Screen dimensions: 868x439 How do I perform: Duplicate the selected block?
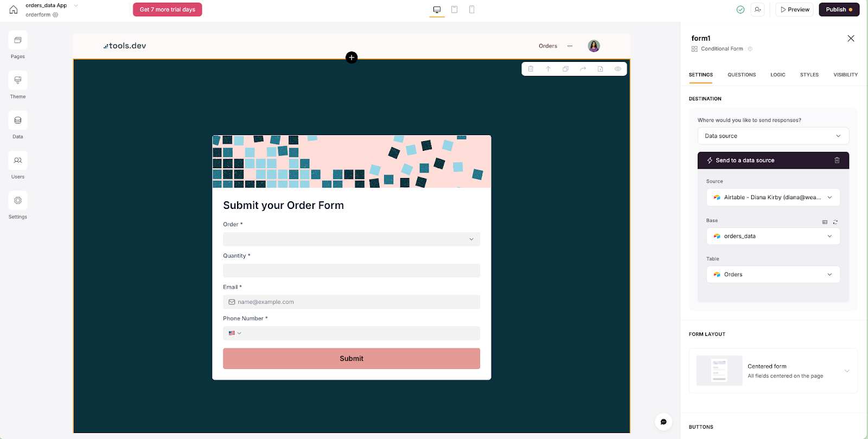pyautogui.click(x=566, y=69)
